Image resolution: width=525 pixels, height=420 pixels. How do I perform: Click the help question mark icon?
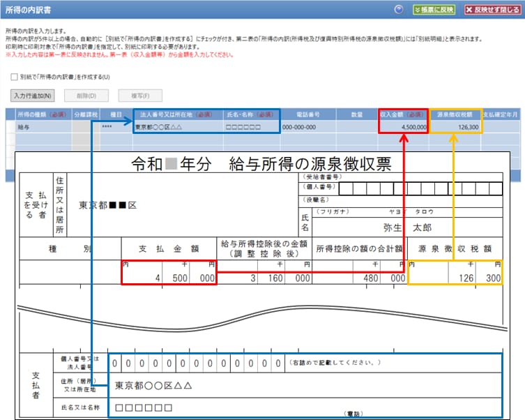tap(399, 10)
